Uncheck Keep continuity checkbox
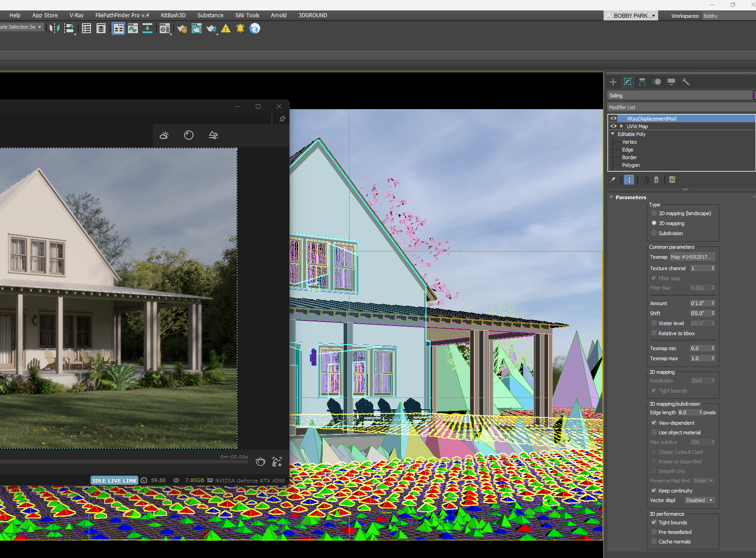Viewport: 756px width, 558px height. 654,491
